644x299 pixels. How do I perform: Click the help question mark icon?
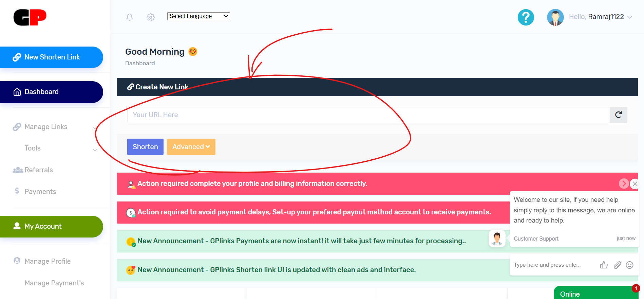[526, 17]
